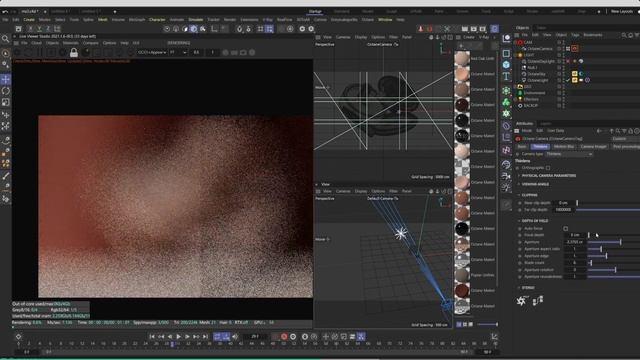Image resolution: width=640 pixels, height=360 pixels.
Task: Click the autokeying button next to record
Action: (x=293, y=337)
